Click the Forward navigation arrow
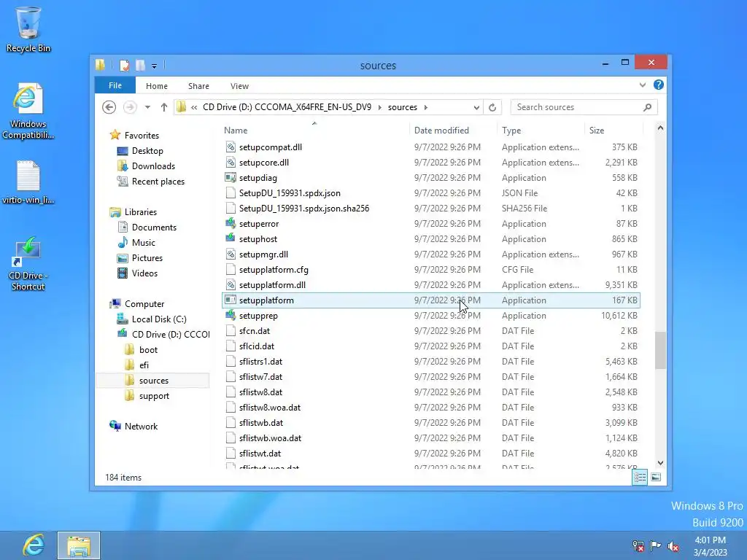This screenshot has width=747, height=560. 130,107
